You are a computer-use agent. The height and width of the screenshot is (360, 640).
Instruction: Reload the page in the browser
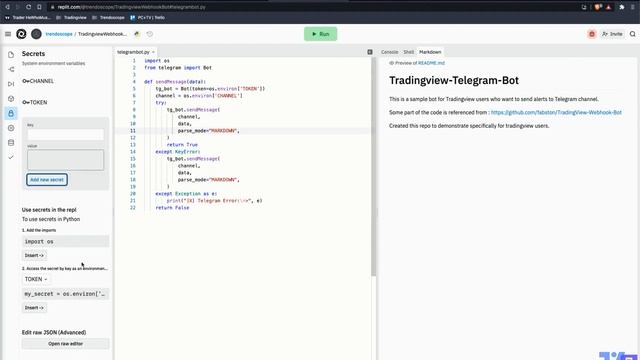coord(28,7)
